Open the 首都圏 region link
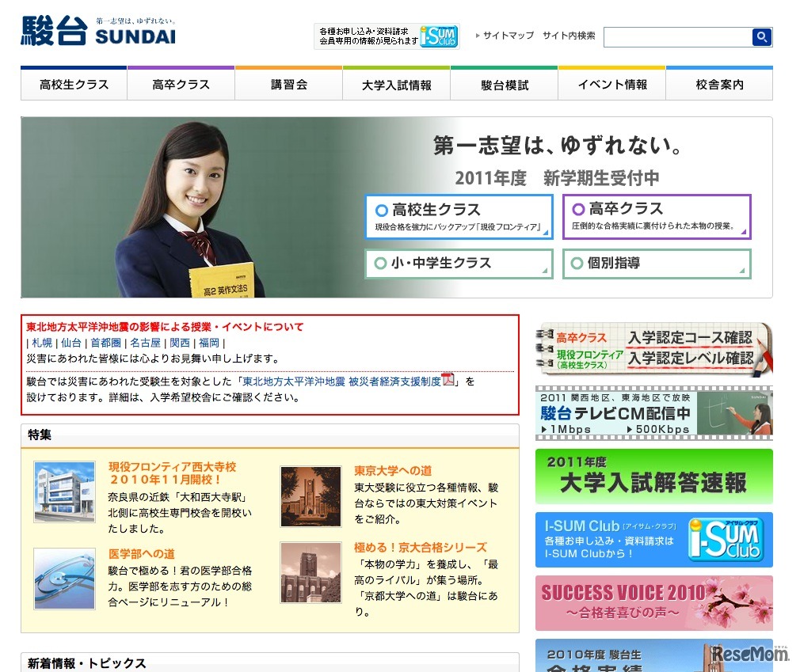 point(105,343)
